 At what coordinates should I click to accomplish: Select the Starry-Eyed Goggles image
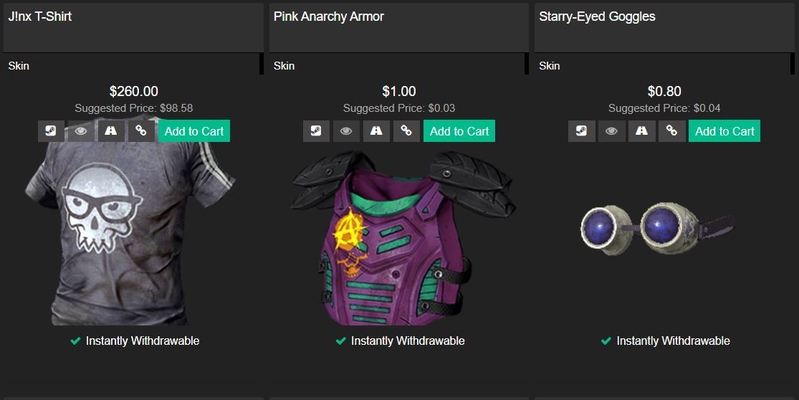pyautogui.click(x=657, y=228)
